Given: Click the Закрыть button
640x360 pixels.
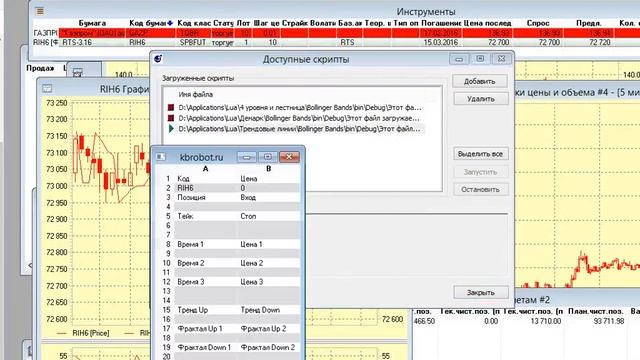Looking at the screenshot, I should click(x=480, y=292).
